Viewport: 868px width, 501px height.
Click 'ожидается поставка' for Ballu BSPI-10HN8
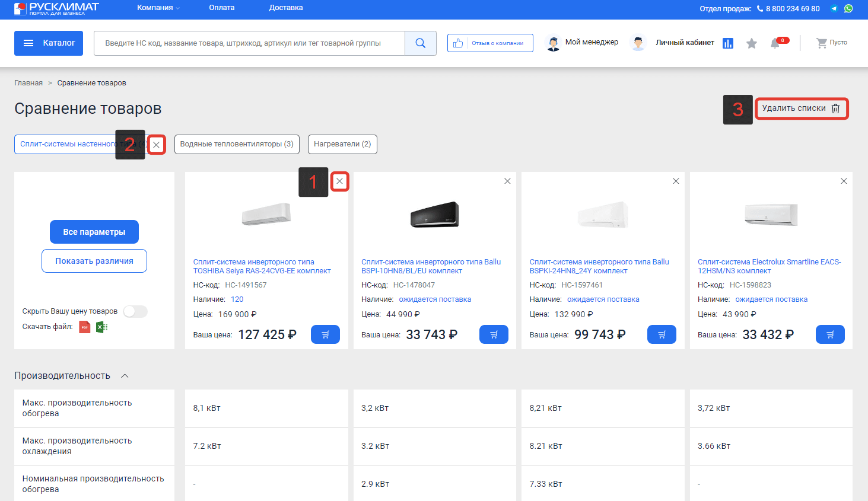[435, 299]
